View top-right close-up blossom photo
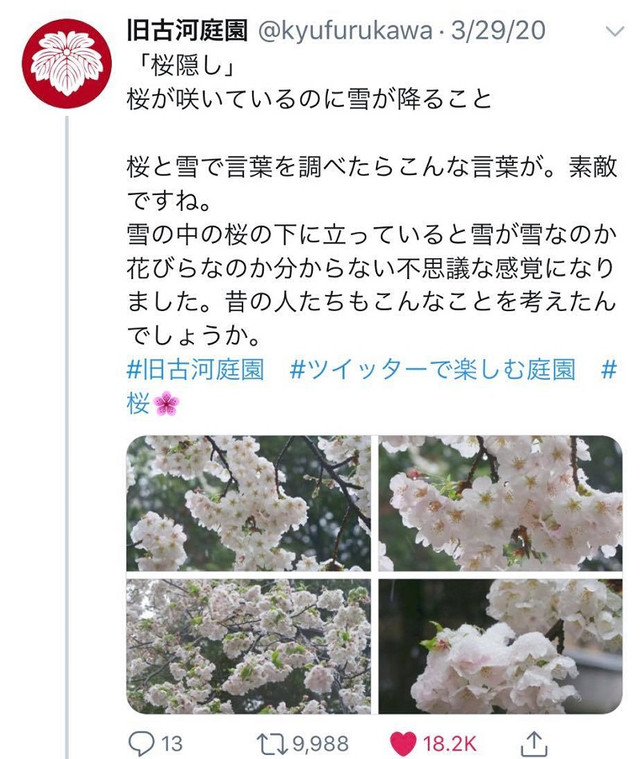Image resolution: width=640 pixels, height=759 pixels. click(501, 503)
